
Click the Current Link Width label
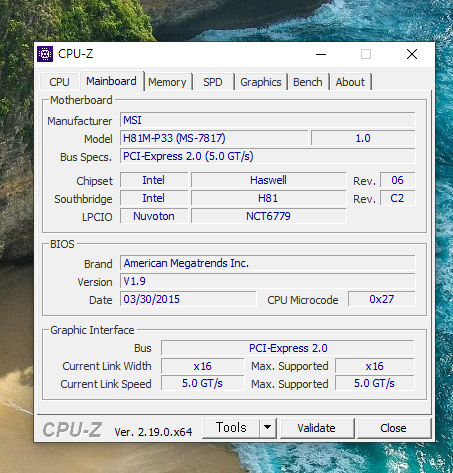click(107, 366)
